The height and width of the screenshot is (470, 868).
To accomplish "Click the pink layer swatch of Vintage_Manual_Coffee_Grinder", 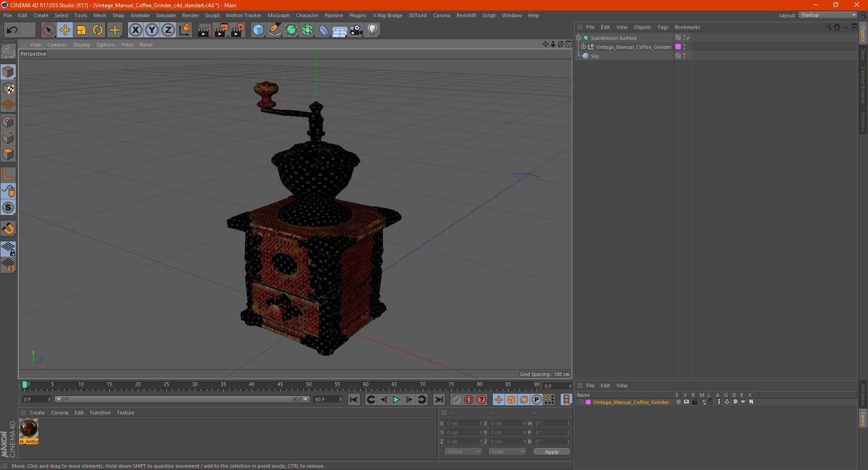I will (x=678, y=47).
